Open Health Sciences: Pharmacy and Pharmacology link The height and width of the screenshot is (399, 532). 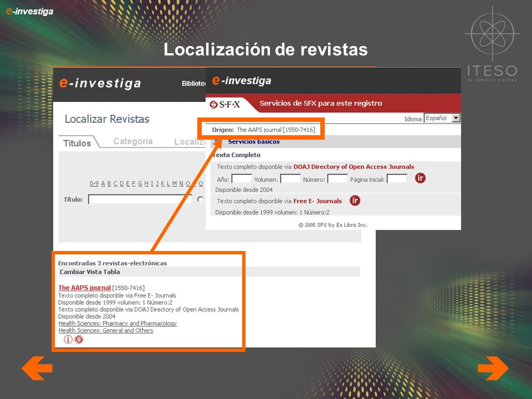click(x=117, y=323)
